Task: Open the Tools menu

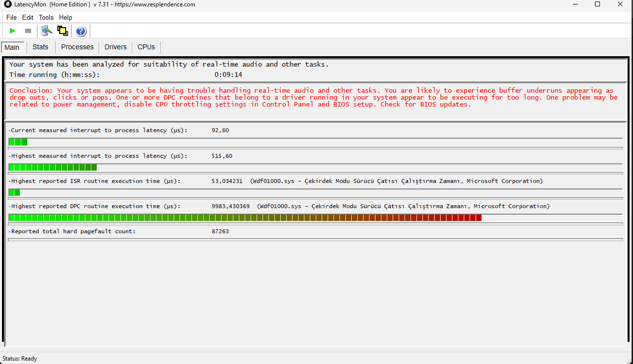Action: 46,17
